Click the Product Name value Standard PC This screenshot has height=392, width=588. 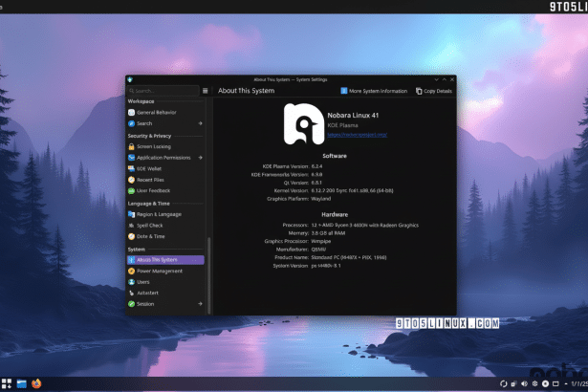(x=349, y=257)
